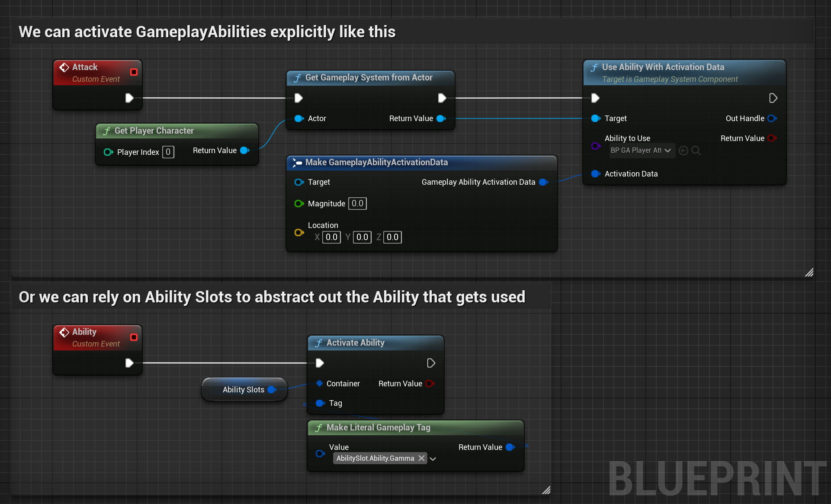Click Use Ability node execution output pin

773,98
